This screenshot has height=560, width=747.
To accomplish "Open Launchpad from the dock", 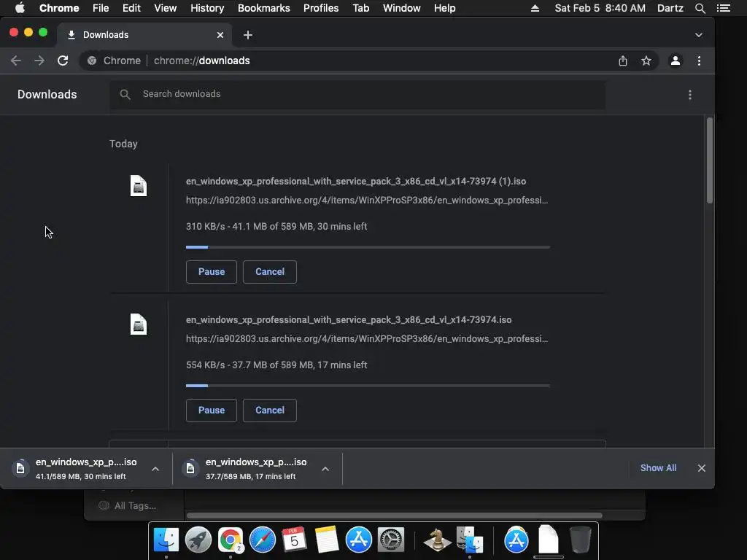I will click(198, 540).
